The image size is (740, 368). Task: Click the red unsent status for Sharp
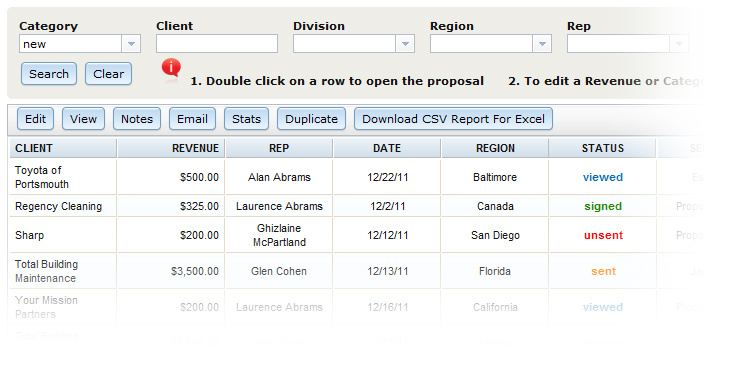(x=603, y=235)
